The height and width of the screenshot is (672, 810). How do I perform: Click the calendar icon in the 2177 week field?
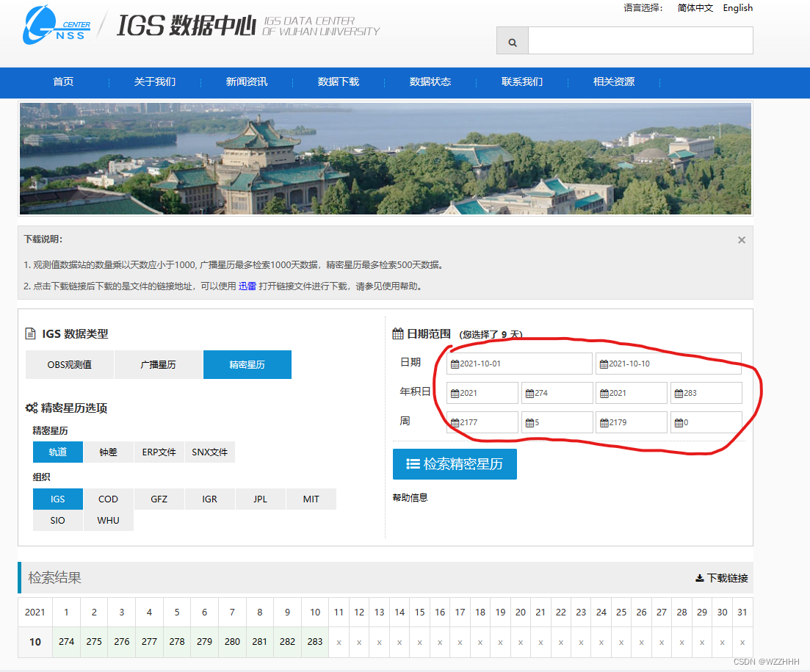[457, 422]
